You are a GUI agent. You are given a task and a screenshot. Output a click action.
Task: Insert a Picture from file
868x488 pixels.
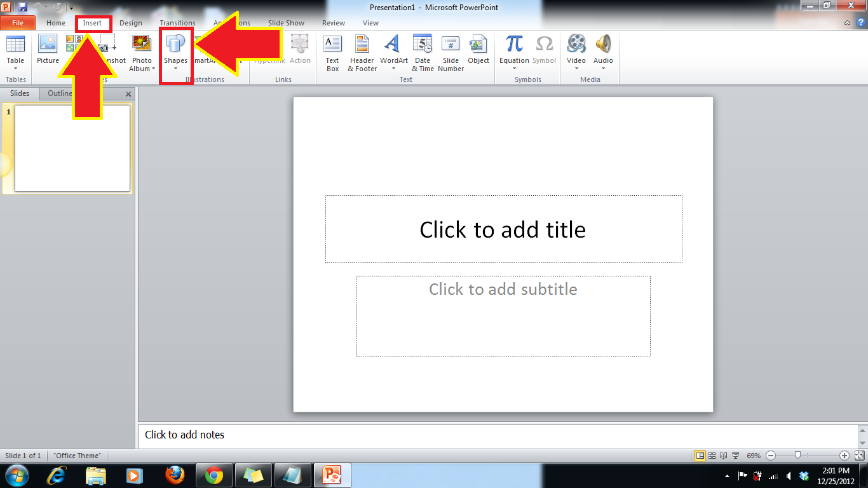point(48,50)
